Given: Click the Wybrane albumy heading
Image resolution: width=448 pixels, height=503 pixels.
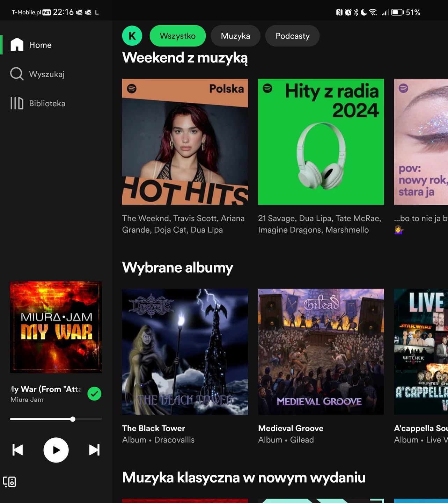Looking at the screenshot, I should point(177,268).
